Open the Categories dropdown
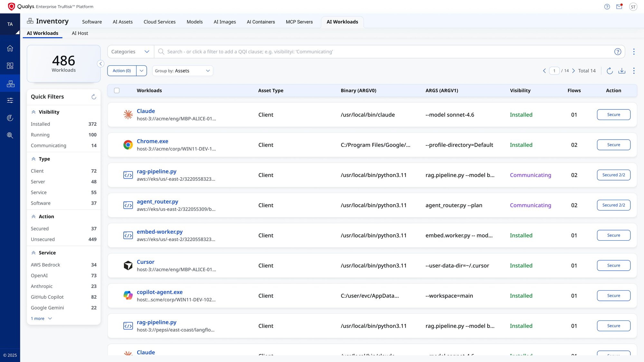Image resolution: width=644 pixels, height=362 pixels. point(130,51)
